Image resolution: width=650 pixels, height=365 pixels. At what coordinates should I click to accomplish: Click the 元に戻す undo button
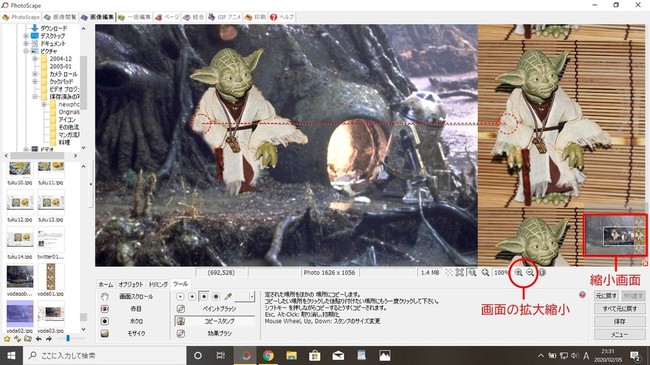[x=606, y=296]
